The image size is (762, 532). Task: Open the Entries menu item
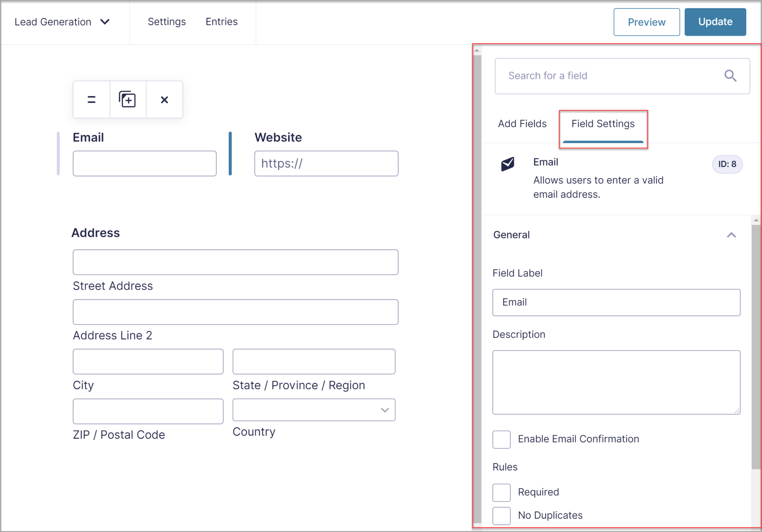tap(221, 22)
